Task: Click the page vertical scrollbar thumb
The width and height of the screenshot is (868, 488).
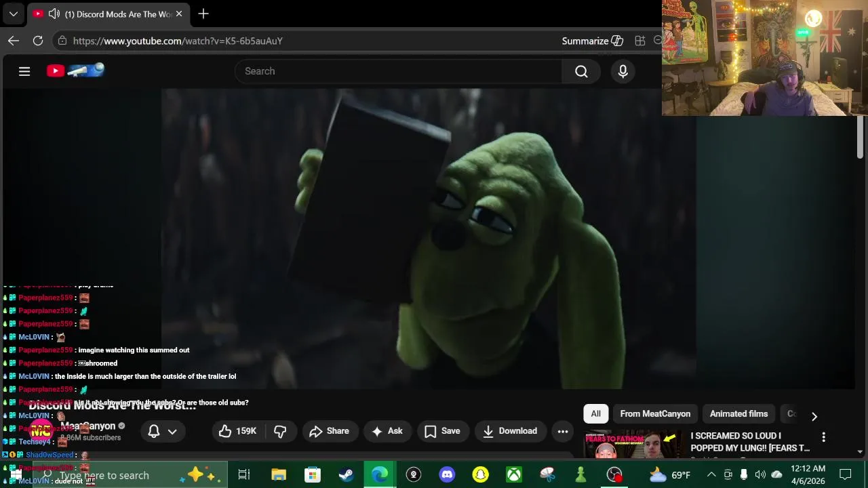Action: 860,138
